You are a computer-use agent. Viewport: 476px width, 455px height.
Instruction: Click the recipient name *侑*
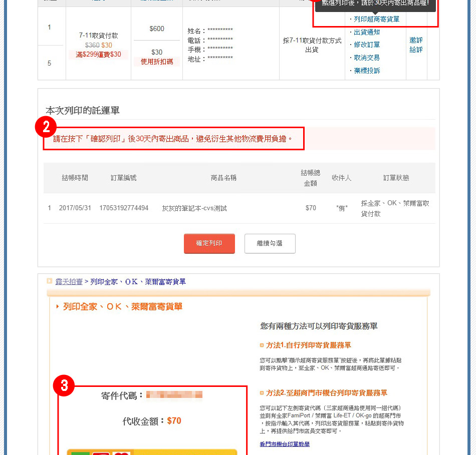[342, 208]
